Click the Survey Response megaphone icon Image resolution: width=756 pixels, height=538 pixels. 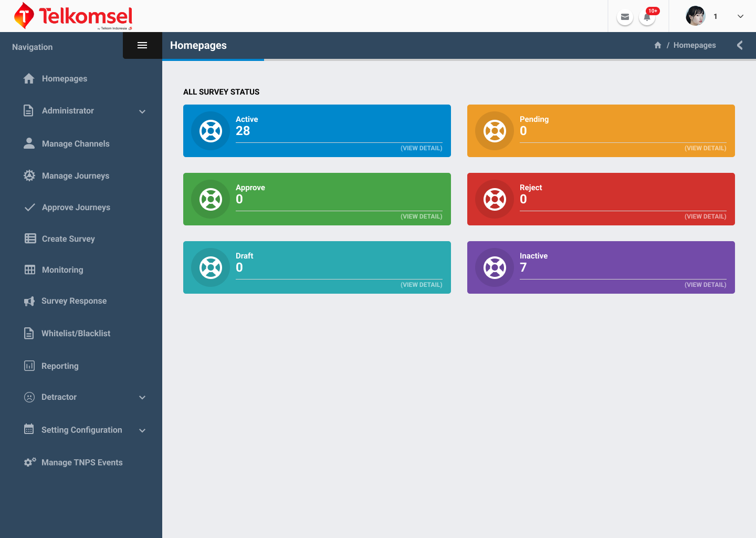(x=29, y=301)
